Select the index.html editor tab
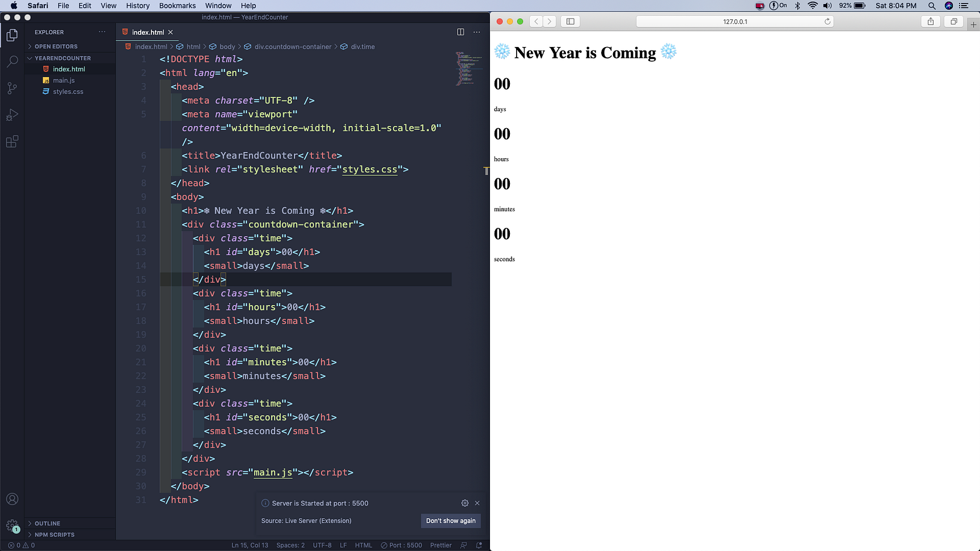This screenshot has height=551, width=980. (147, 32)
